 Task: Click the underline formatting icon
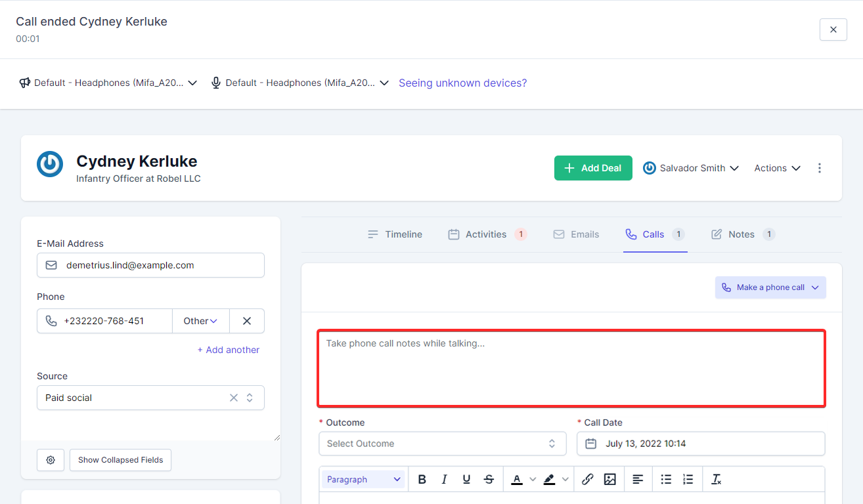coord(466,480)
